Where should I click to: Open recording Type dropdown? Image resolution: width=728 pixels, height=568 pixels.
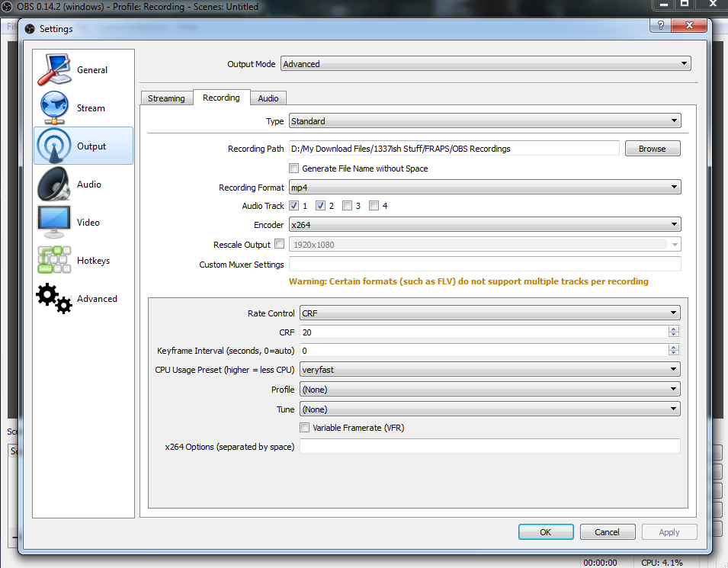pyautogui.click(x=485, y=120)
